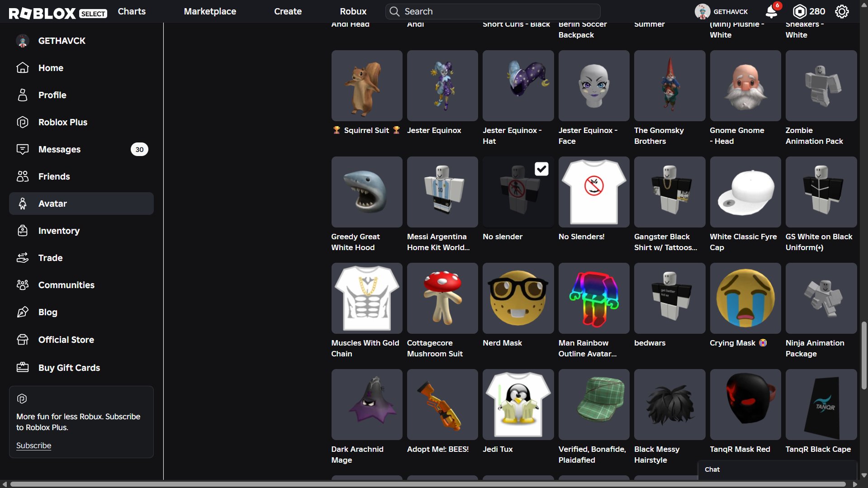Select the Gnome Gnome Head item
868x488 pixels.
pyautogui.click(x=745, y=85)
